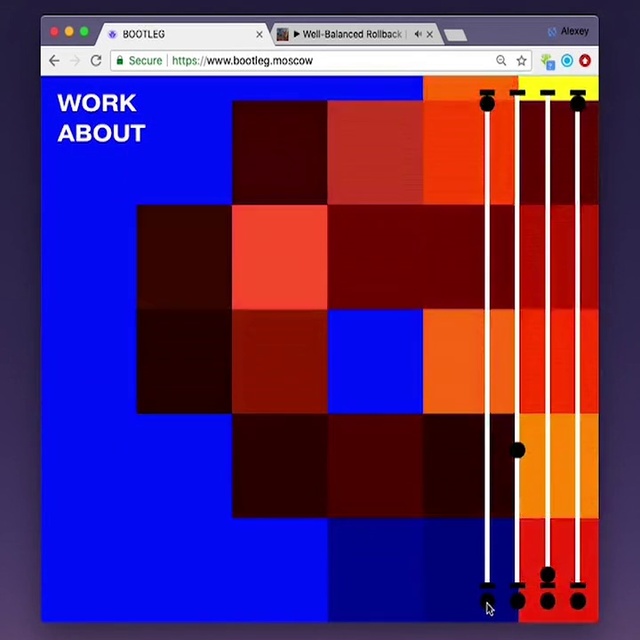640x640 pixels.
Task: Click the third slider's handle near its bottom
Action: tap(548, 575)
